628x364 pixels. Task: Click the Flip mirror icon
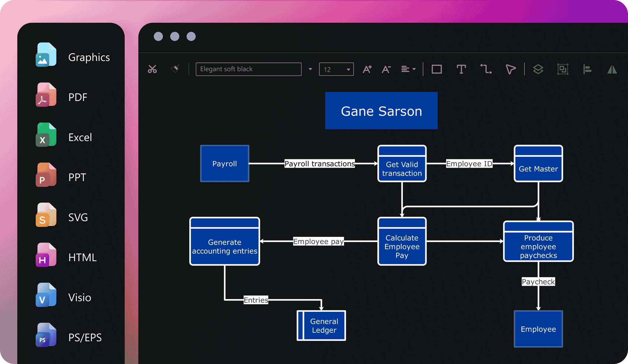(612, 69)
